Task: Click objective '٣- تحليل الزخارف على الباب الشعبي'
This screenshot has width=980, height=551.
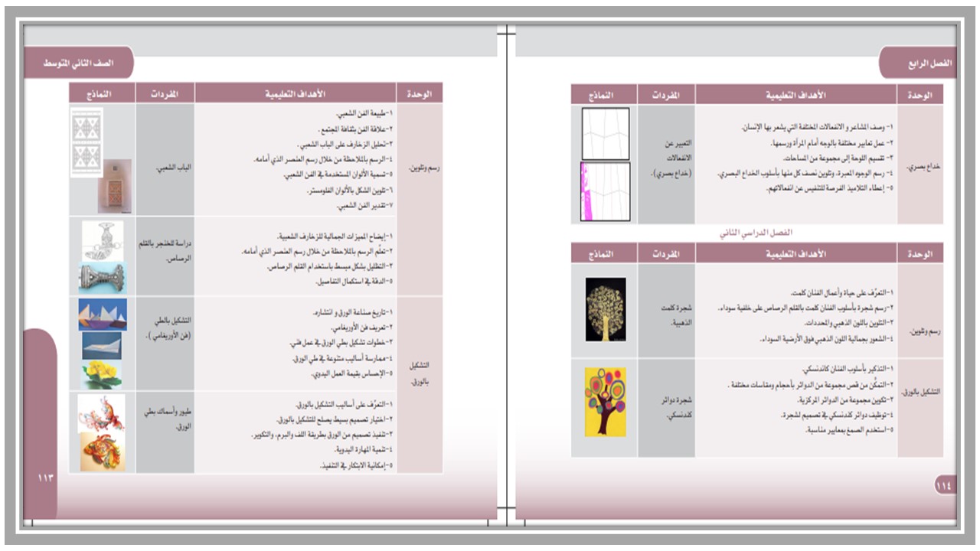Action: tap(345, 144)
